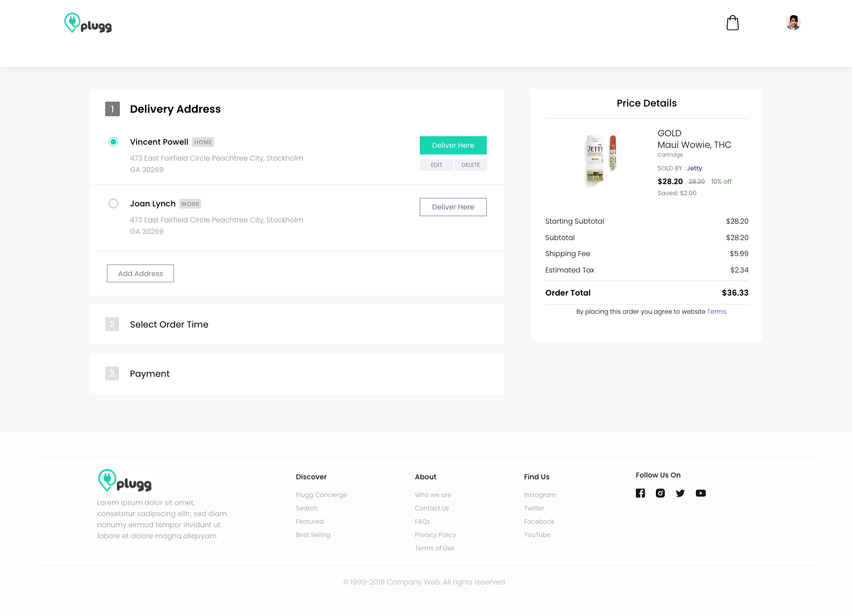Expand the Payment step
Viewport: 852px width, 616px height.
pos(297,374)
